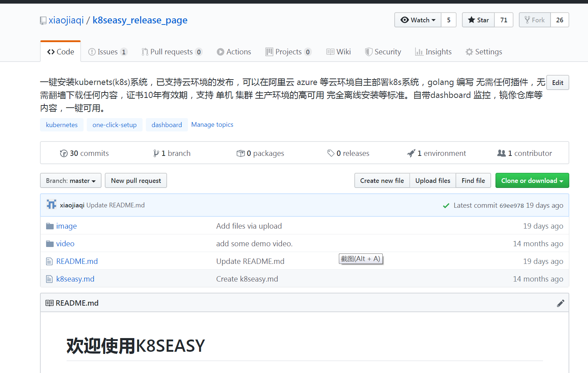View the 71 stargazers count
The width and height of the screenshot is (588, 373).
coord(504,20)
